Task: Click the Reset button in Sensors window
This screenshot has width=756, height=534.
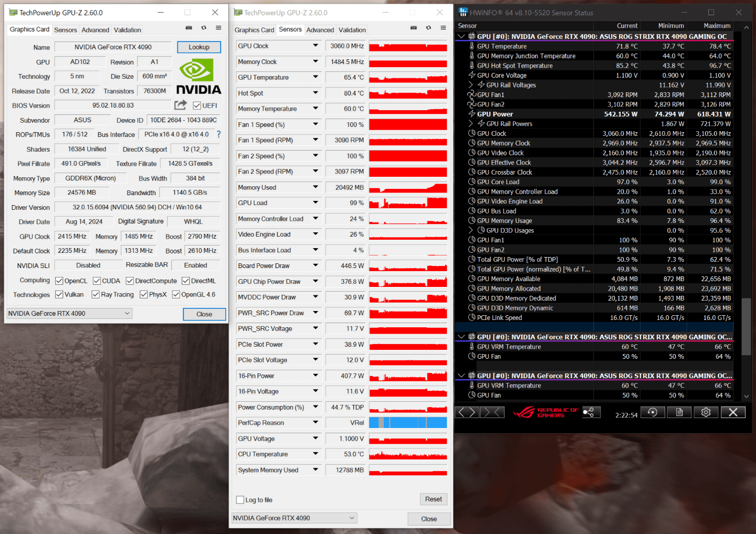Action: 434,499
